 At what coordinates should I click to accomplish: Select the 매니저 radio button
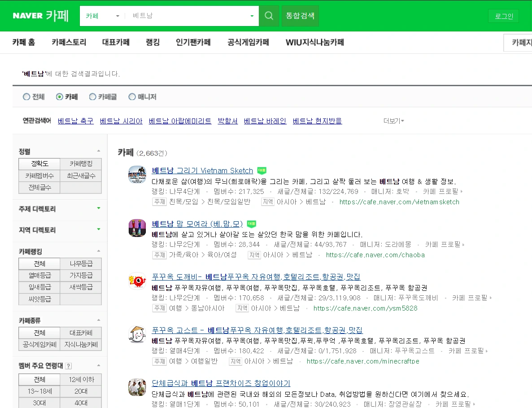[x=132, y=97]
